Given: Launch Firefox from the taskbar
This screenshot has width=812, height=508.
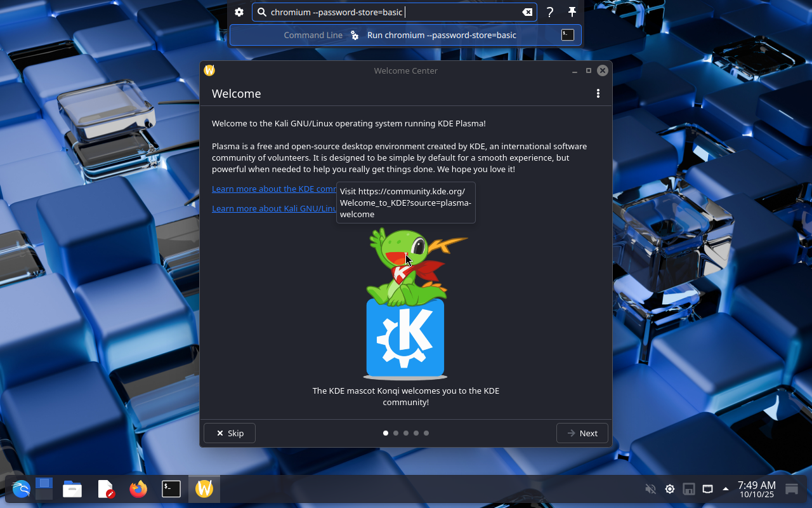Looking at the screenshot, I should click(138, 489).
